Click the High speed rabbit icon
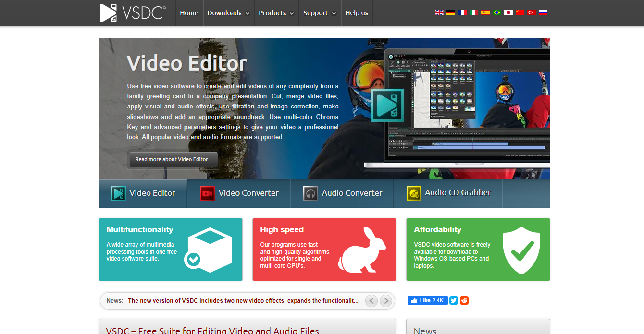This screenshot has width=644, height=334. click(x=362, y=250)
